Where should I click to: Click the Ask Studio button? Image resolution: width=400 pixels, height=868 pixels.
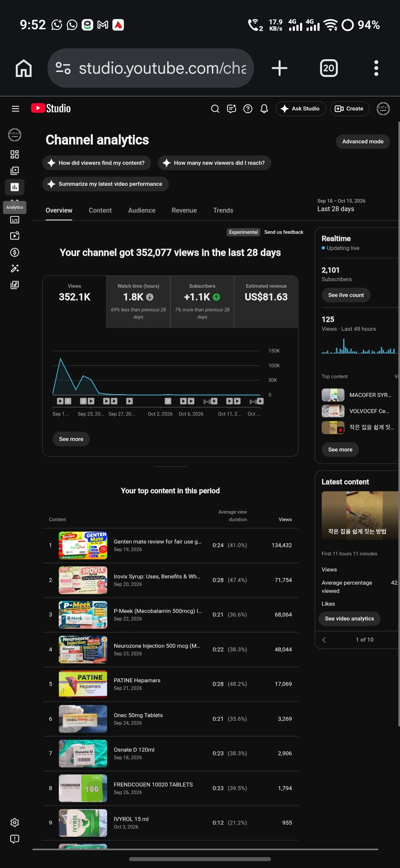(x=301, y=108)
